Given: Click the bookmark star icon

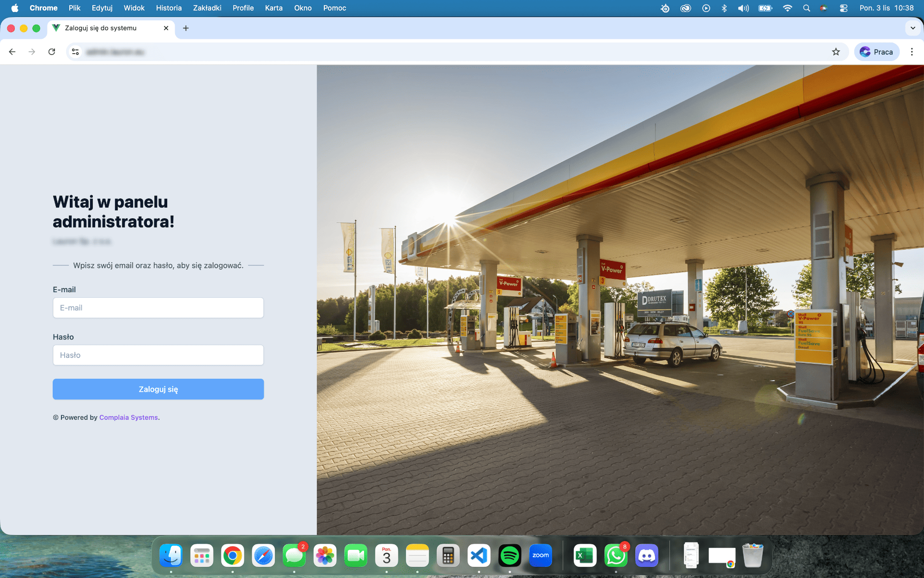Looking at the screenshot, I should tap(836, 52).
